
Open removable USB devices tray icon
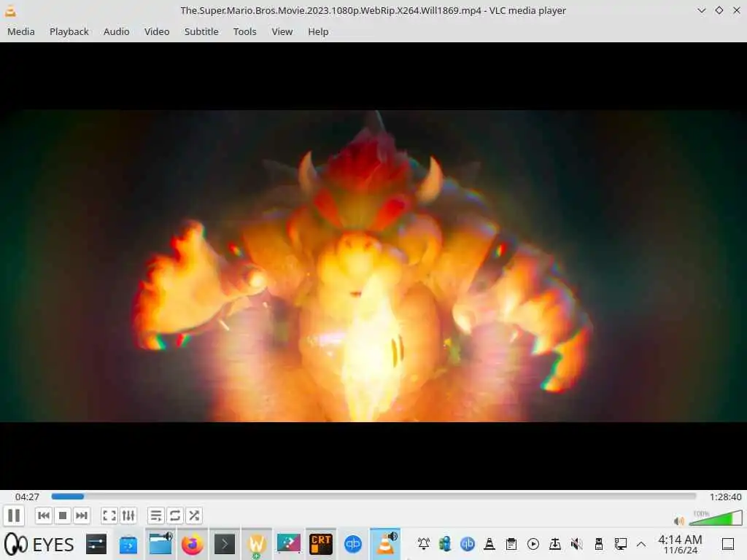point(599,544)
